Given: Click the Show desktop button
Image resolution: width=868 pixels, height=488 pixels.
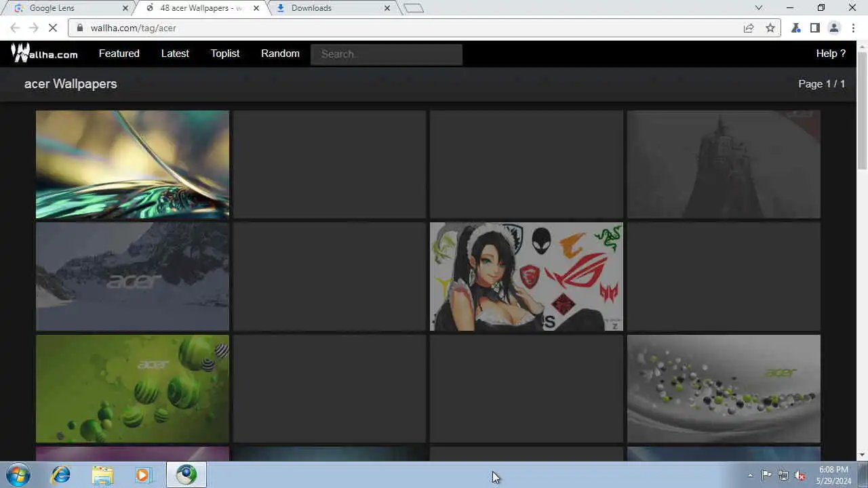Looking at the screenshot, I should [x=863, y=475].
